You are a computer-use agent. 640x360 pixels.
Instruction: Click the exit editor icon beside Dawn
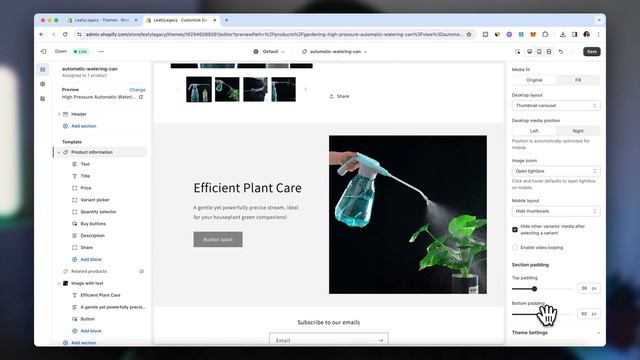[43, 51]
